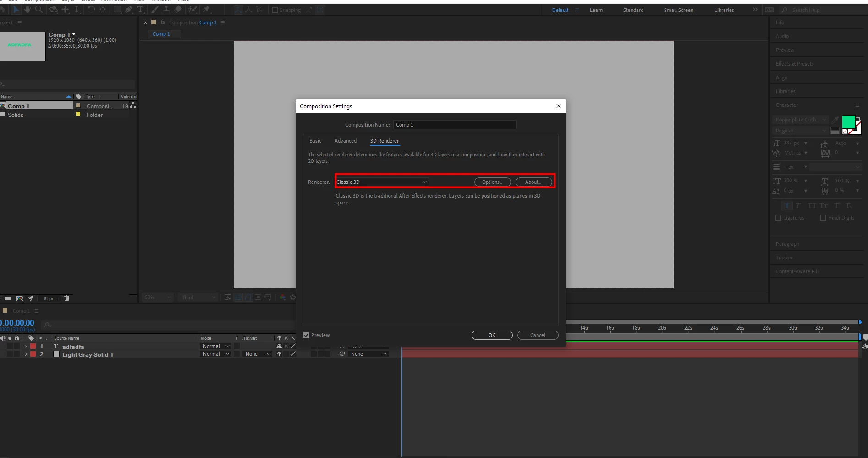Click the green fill color swatch
The height and width of the screenshot is (458, 868).
click(848, 122)
